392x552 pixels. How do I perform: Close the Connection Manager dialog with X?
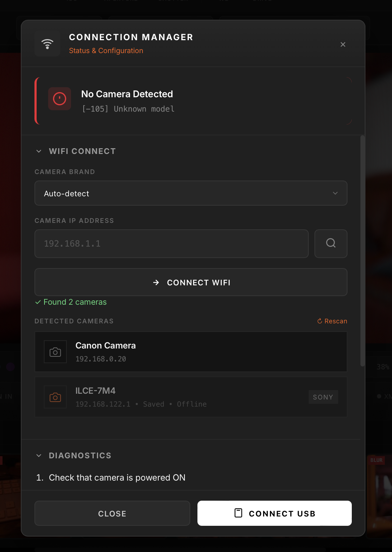click(343, 44)
